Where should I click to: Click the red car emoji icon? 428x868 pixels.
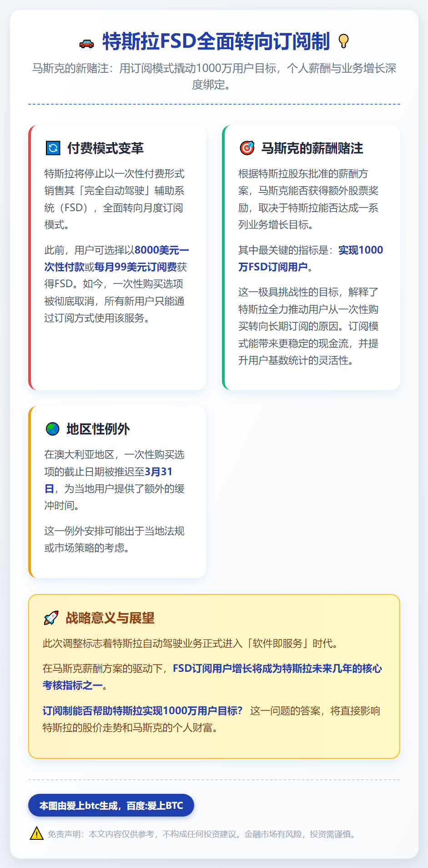86,43
